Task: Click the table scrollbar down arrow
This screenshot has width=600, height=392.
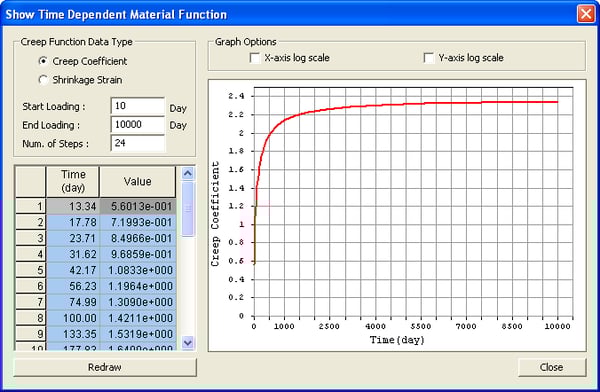Action: pos(188,342)
